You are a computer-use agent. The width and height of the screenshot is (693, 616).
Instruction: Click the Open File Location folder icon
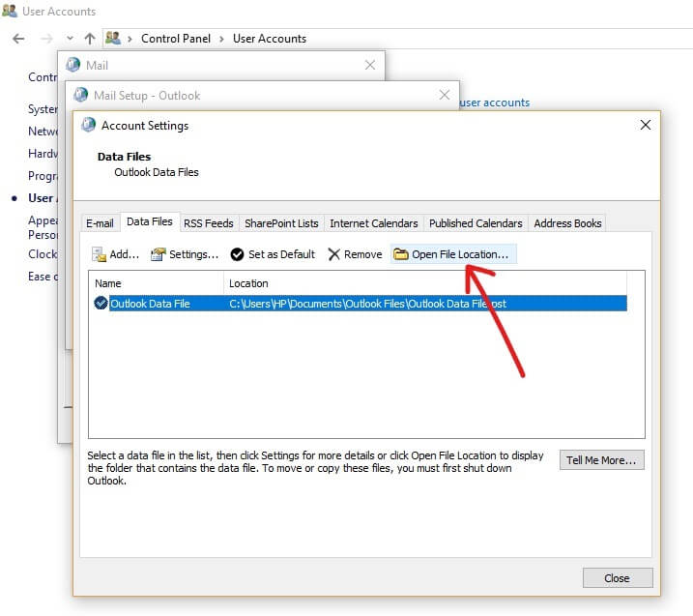point(400,254)
